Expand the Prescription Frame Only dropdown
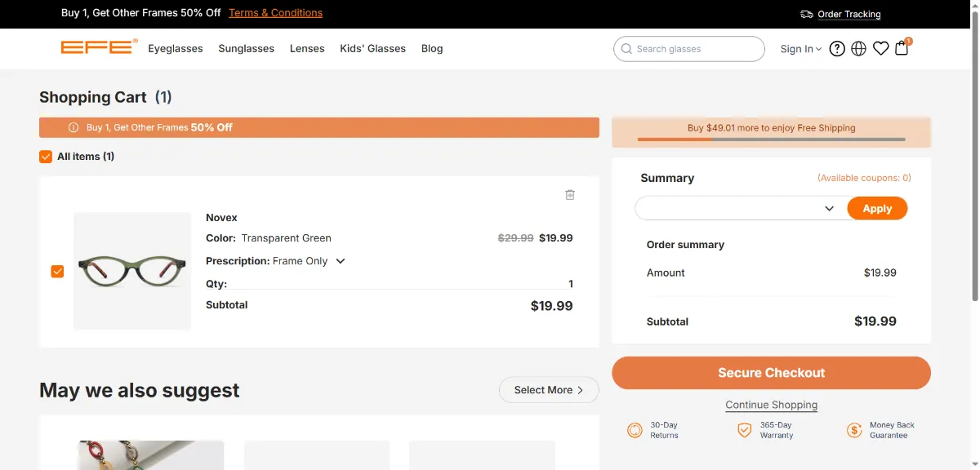This screenshot has height=470, width=980. (341, 261)
